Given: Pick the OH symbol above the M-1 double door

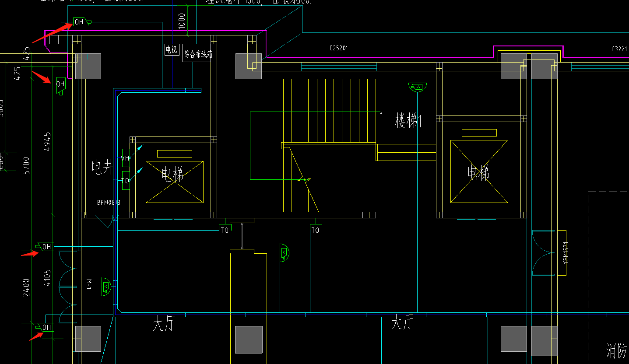Looking at the screenshot, I should (46, 246).
